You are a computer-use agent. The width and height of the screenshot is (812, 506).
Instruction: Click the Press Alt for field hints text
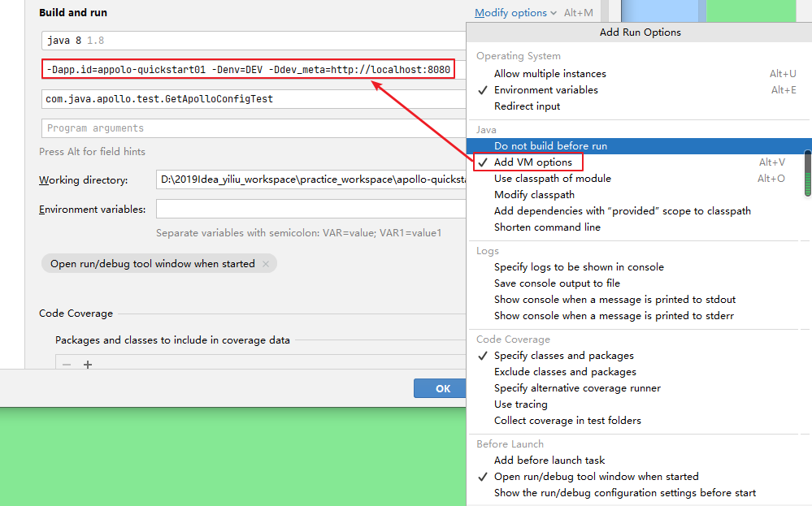92,152
